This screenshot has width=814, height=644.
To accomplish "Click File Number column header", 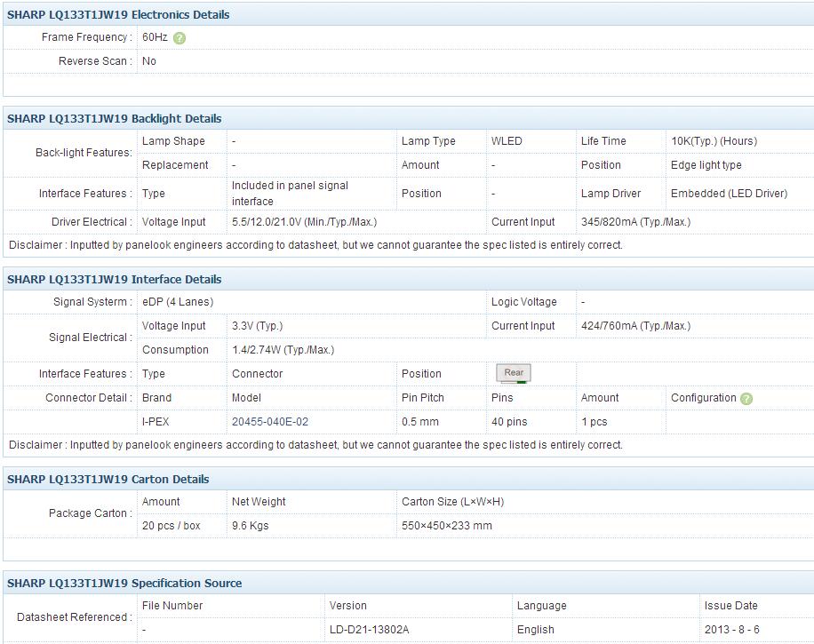I will [172, 606].
